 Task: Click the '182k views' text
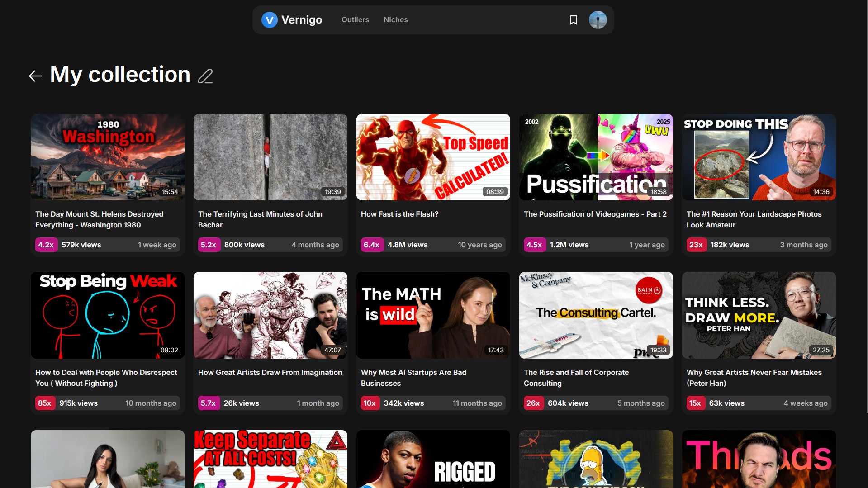pyautogui.click(x=730, y=245)
